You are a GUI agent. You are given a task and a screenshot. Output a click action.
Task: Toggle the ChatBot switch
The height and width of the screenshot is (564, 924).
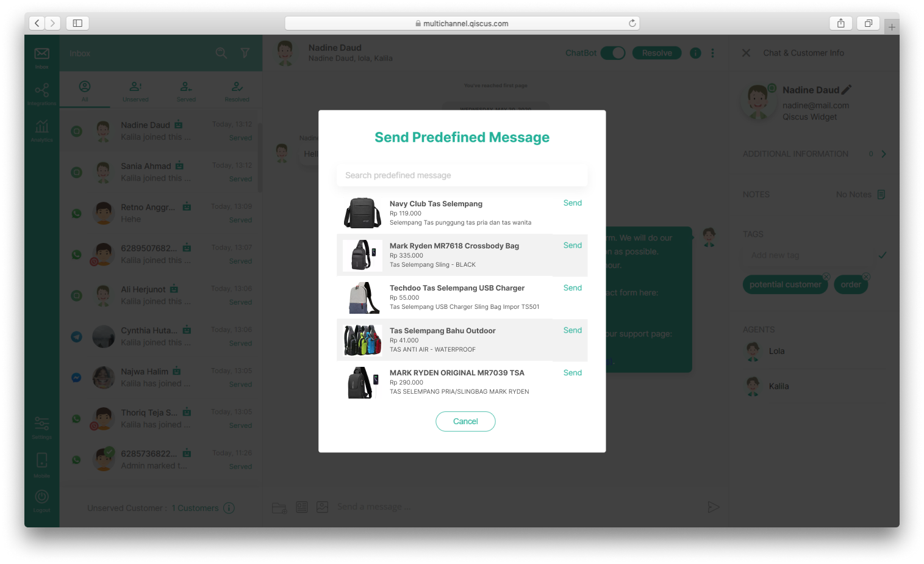613,53
